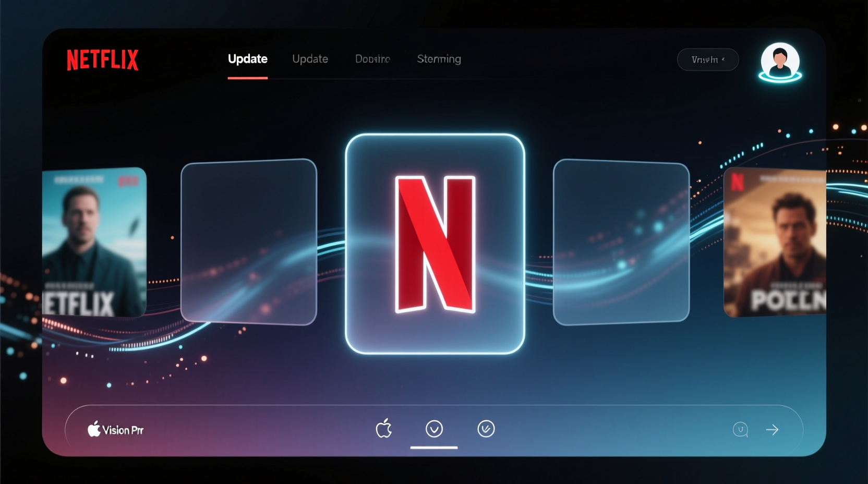
Task: Click the Apple logo in bottom bar center
Action: pos(384,428)
